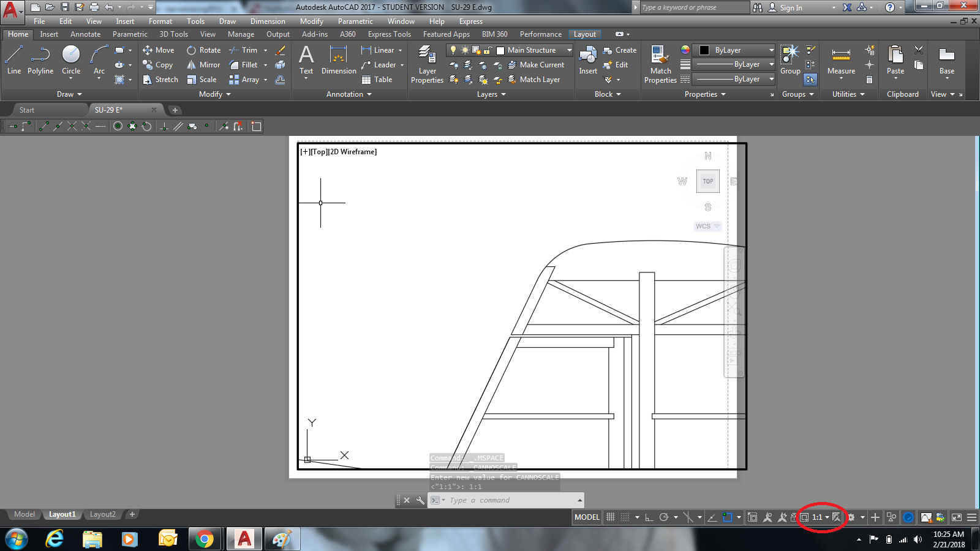980x551 pixels.
Task: Click Match Properties tool
Action: [x=660, y=64]
